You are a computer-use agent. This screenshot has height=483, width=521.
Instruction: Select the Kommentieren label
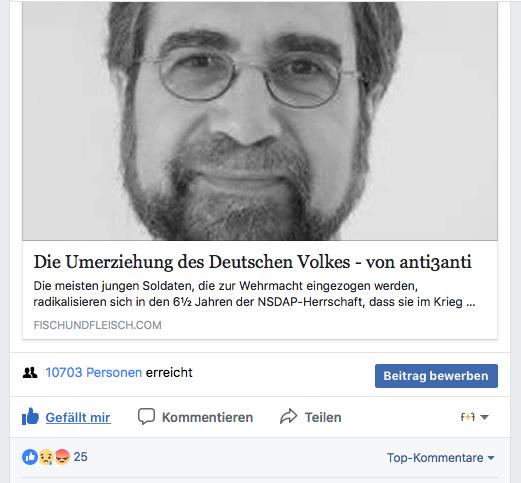(207, 417)
